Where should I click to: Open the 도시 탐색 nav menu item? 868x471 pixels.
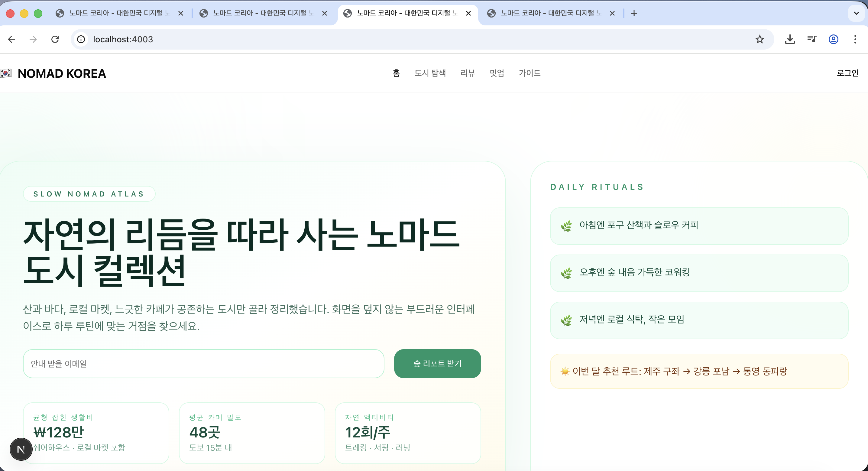[x=430, y=73]
